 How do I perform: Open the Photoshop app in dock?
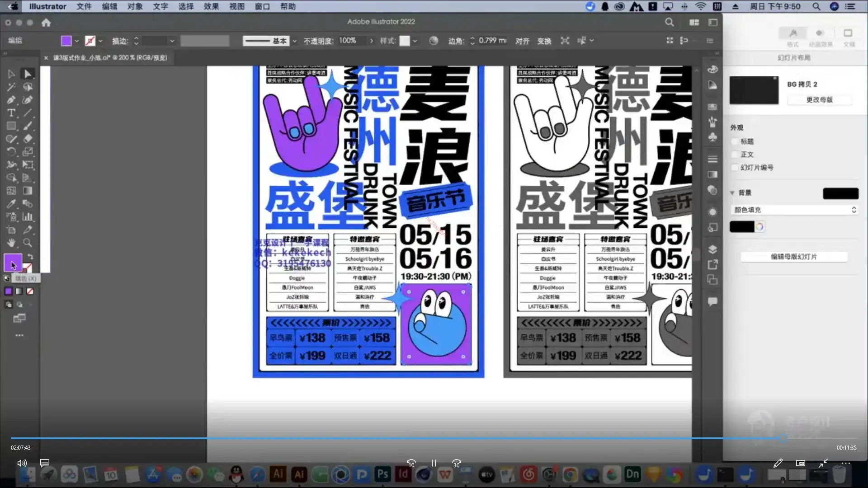click(382, 474)
